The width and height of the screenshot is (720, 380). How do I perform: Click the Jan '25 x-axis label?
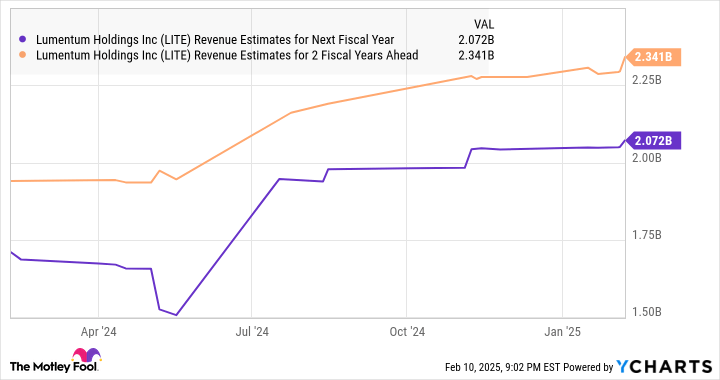[562, 331]
